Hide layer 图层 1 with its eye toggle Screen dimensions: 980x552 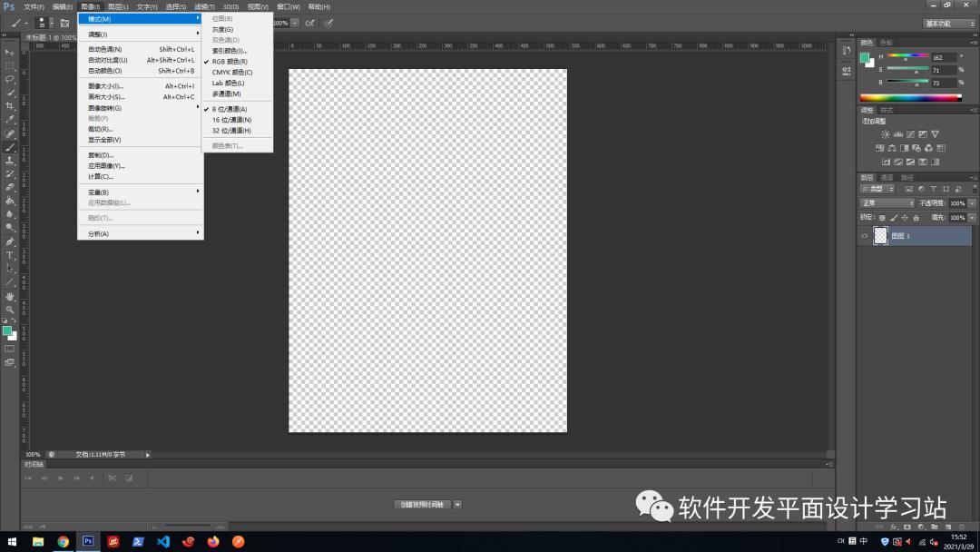864,236
